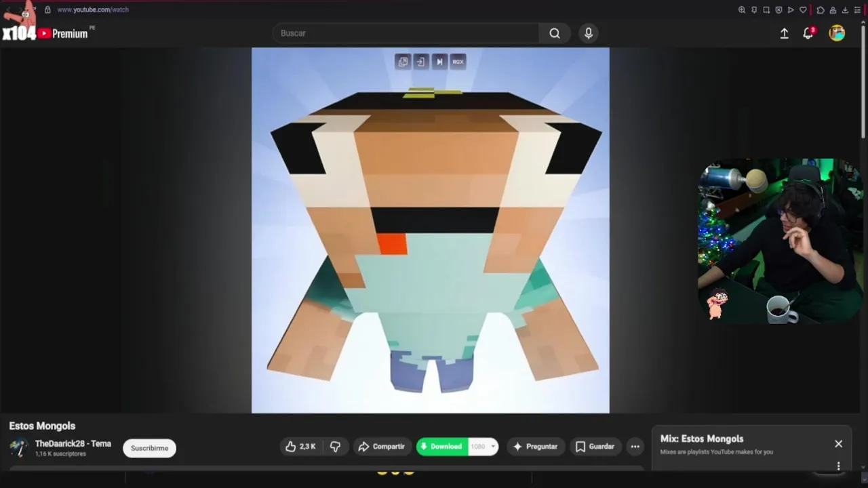Dislike the video with thumbs down
The image size is (868, 488).
click(335, 447)
